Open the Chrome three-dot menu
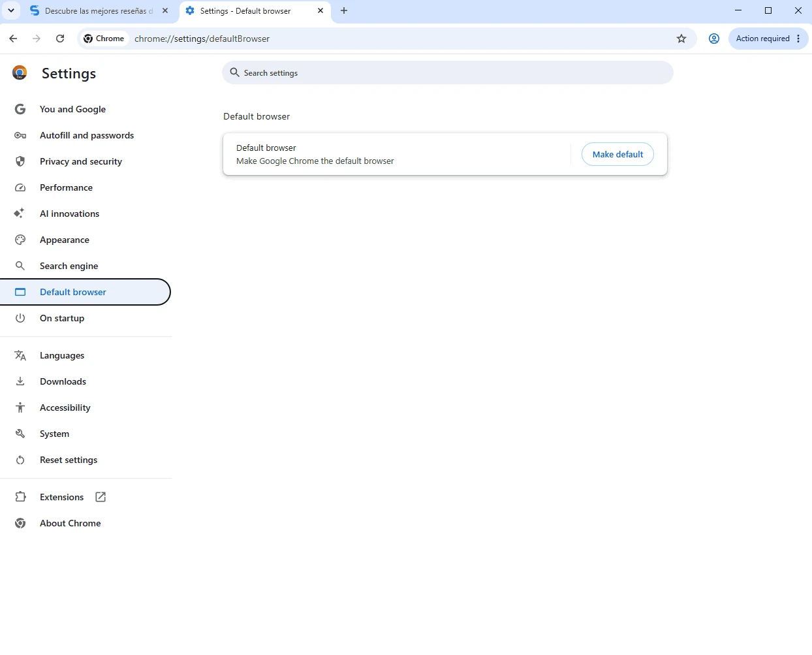 [798, 39]
